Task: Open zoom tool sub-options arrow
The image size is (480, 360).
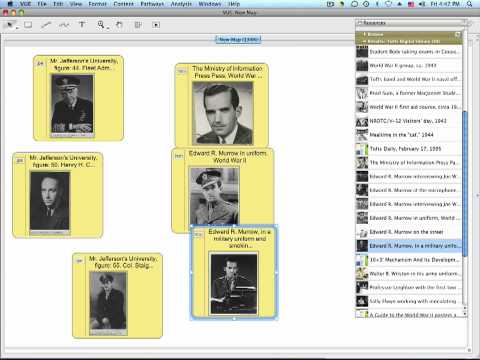Action: (107, 28)
